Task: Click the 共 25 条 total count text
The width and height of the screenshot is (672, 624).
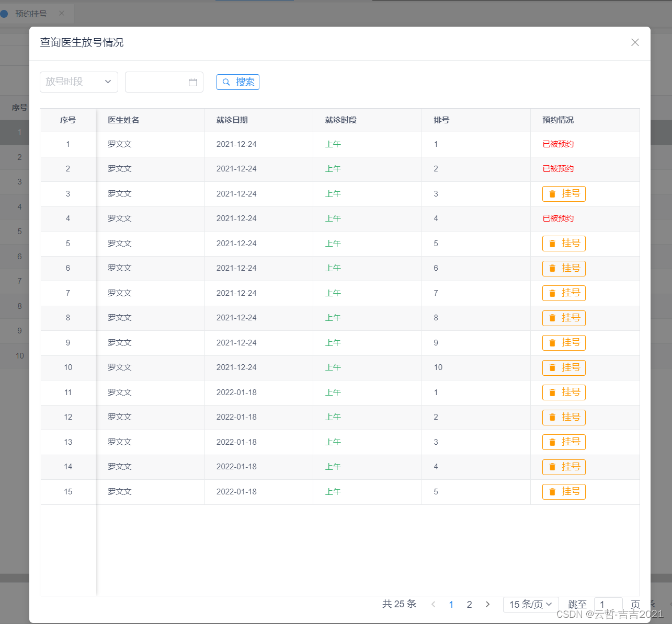Action: 399,604
